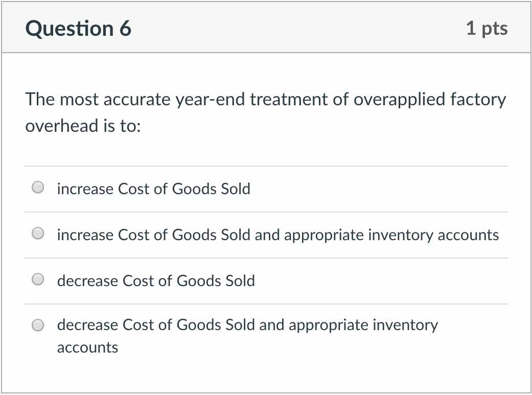Pick the "decrease Cost of Goods Sold" radio button
532x395 pixels.
click(38, 280)
